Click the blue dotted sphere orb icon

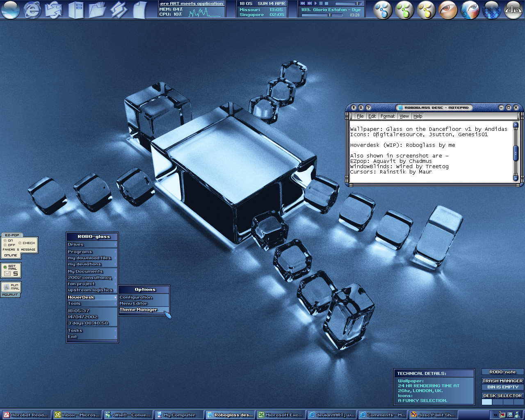[x=492, y=10]
